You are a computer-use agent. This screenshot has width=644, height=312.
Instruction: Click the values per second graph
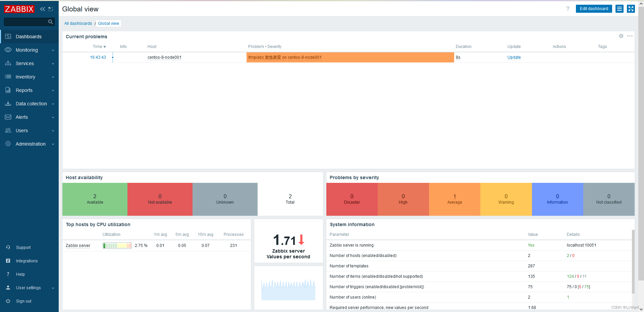click(288, 290)
